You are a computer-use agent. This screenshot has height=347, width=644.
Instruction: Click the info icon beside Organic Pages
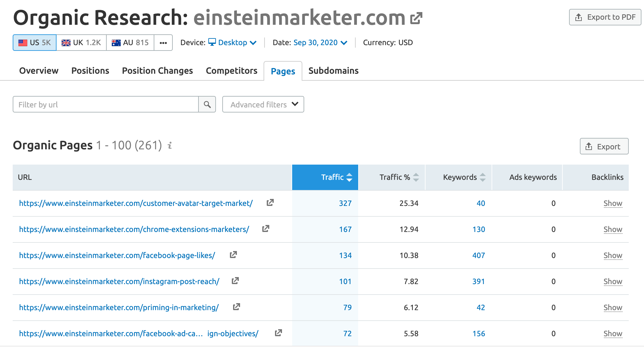(x=170, y=145)
